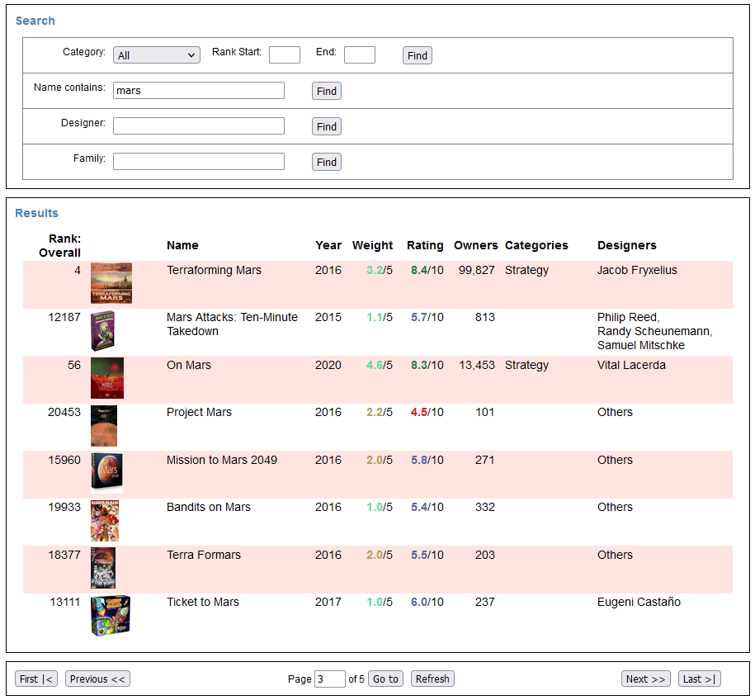Image resolution: width=755 pixels, height=700 pixels.
Task: Open the Category dropdown showing All
Action: 157,55
